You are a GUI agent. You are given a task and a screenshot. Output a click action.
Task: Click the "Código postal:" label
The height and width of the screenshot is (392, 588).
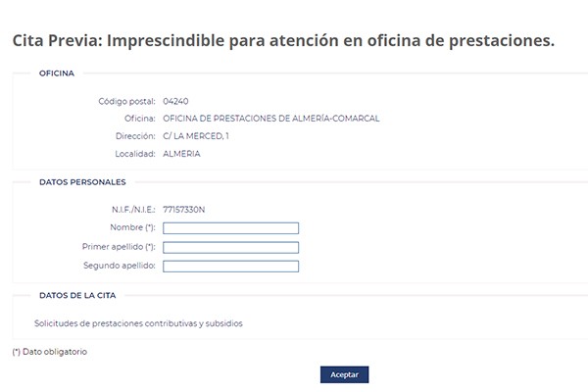pos(126,101)
